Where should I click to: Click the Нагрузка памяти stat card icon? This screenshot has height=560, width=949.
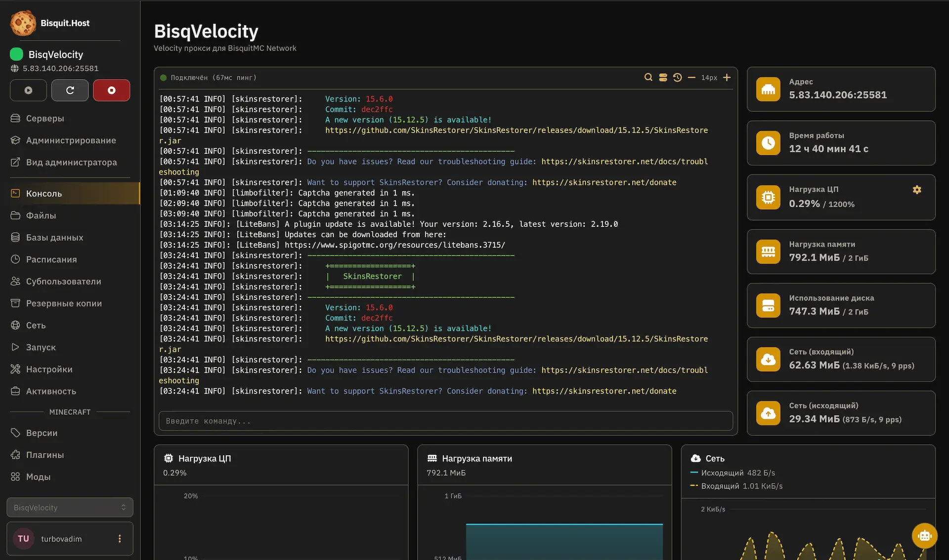[x=768, y=252]
